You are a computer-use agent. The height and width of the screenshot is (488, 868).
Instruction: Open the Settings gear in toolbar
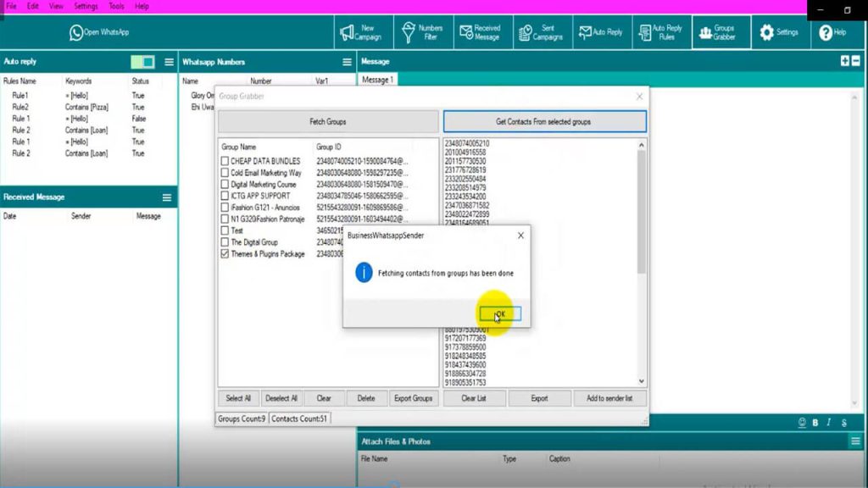[779, 32]
